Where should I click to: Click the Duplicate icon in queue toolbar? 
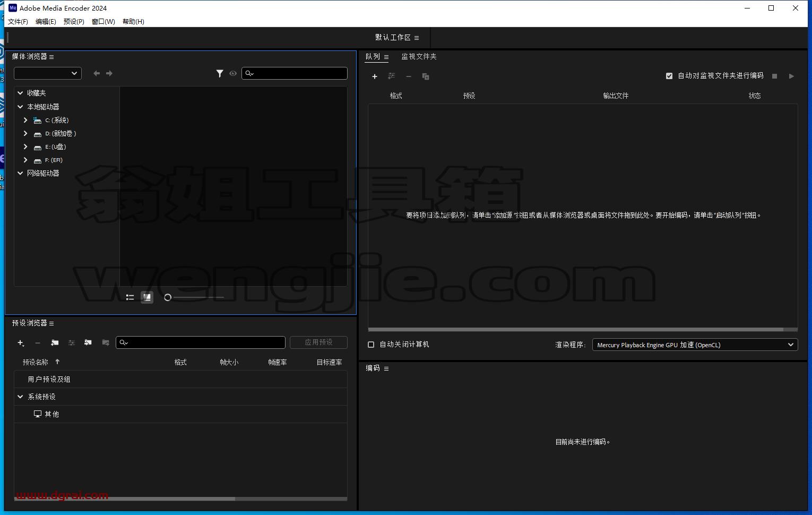point(426,76)
